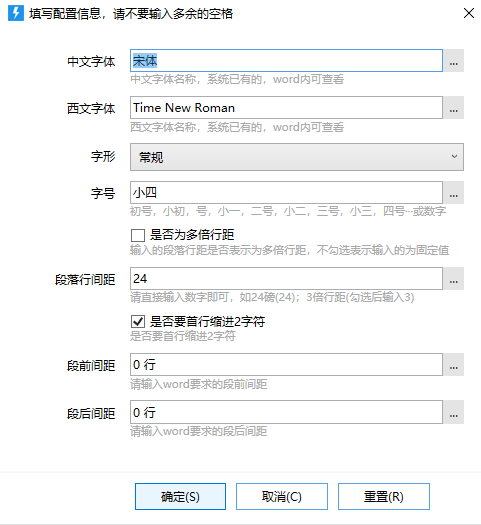Uncheck the 是否要首行缩进2字符 checkbox
481x525 pixels.
click(x=138, y=321)
